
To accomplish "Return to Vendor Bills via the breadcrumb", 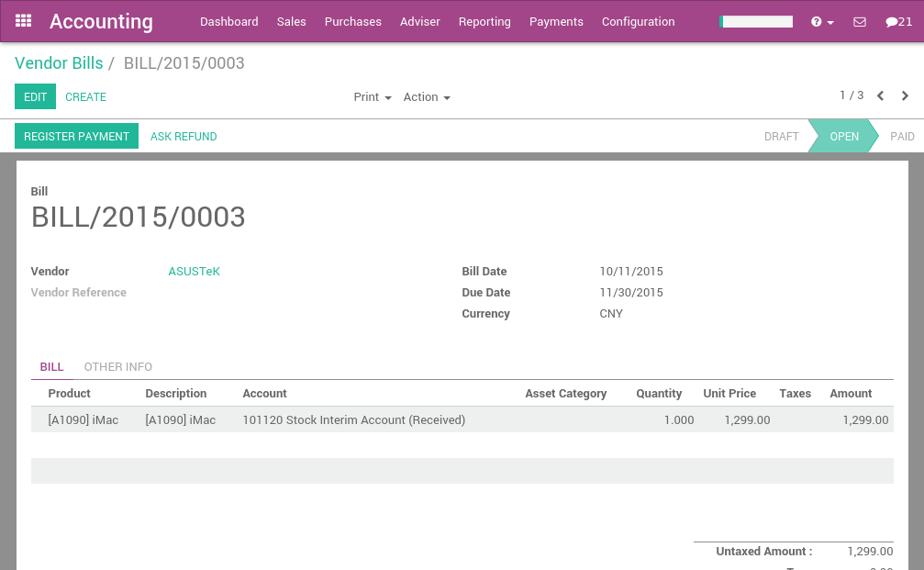I will point(59,63).
